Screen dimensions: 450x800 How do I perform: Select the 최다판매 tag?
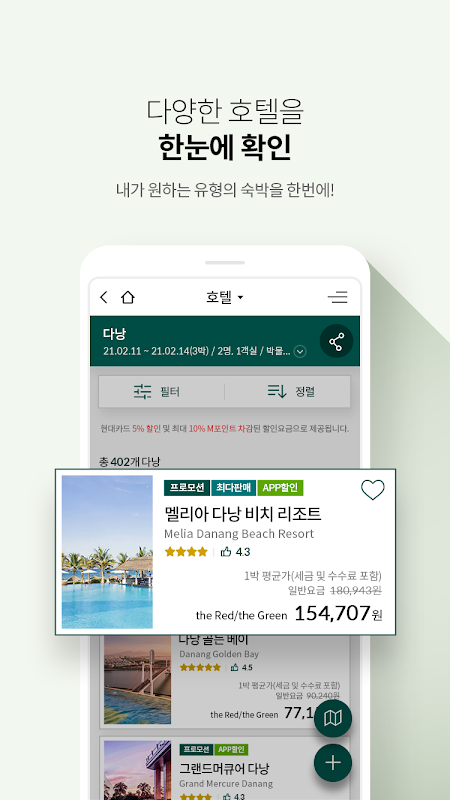[x=233, y=488]
